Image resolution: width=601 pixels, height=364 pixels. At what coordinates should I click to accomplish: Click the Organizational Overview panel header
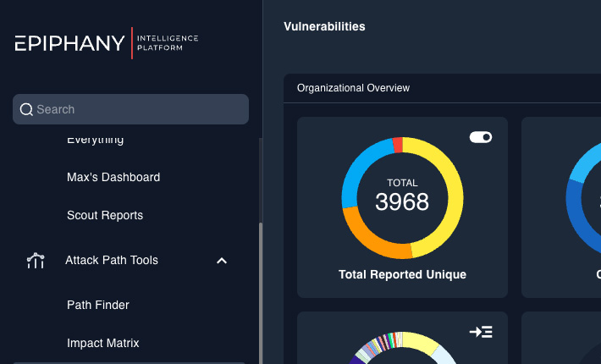click(x=353, y=88)
